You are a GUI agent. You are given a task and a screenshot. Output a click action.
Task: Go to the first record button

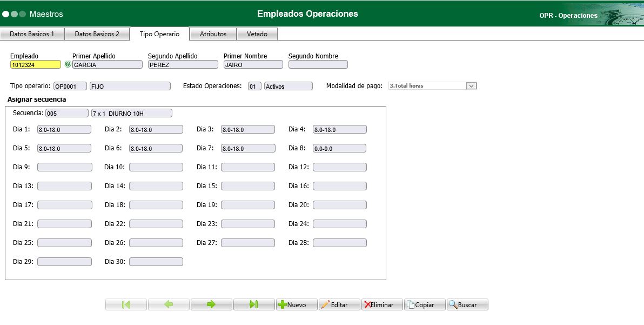(x=126, y=304)
